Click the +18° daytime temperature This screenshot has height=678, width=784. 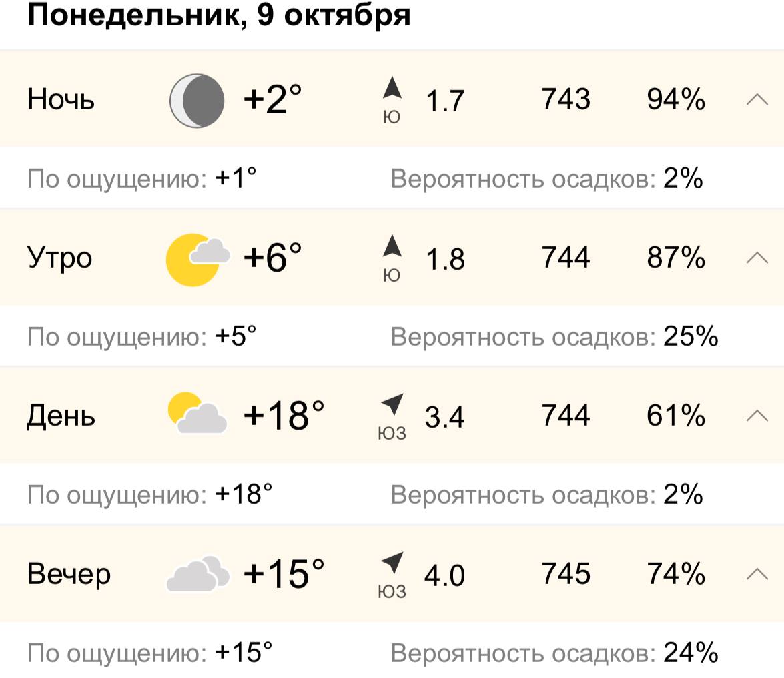point(284,416)
